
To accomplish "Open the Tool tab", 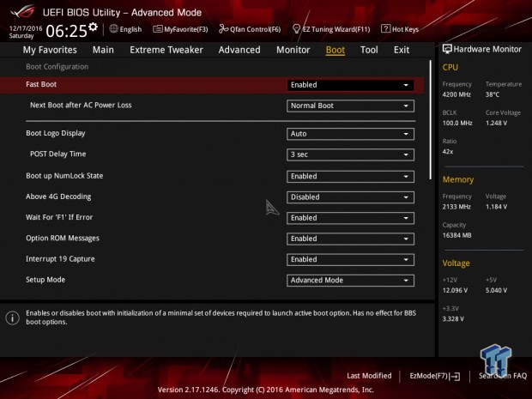I will point(369,50).
